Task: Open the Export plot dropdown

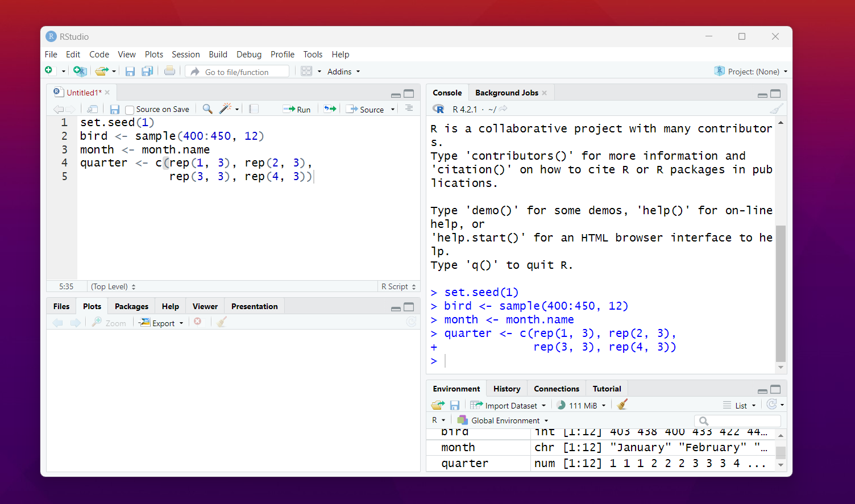Action: (x=161, y=323)
